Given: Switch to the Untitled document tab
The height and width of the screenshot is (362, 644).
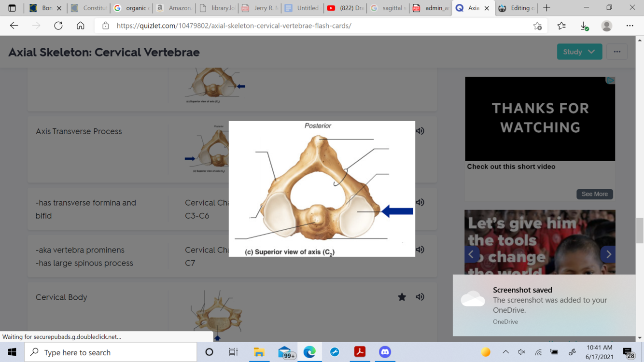Looking at the screenshot, I should 302,8.
